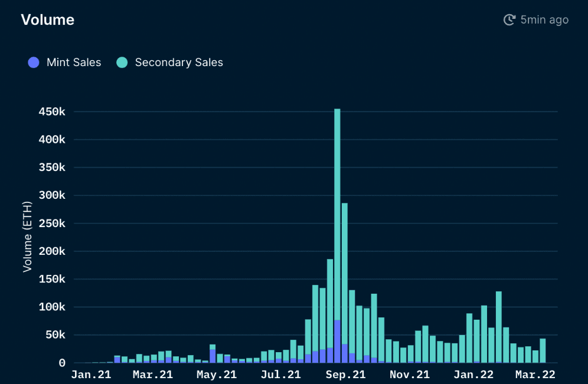Click the "5min ago" timestamp text
The image size is (588, 384).
click(544, 20)
